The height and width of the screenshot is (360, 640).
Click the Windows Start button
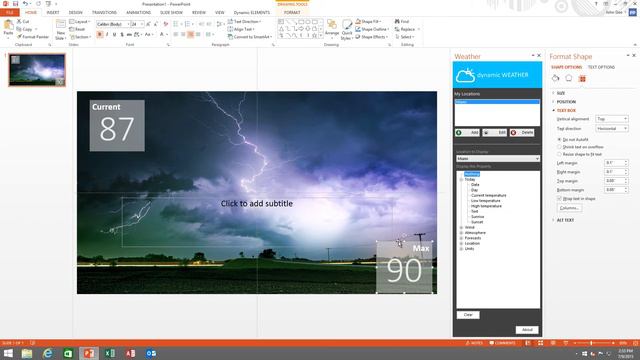click(8, 353)
